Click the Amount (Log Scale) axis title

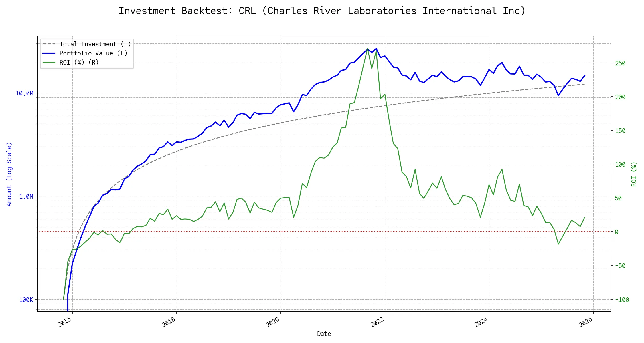click(9, 174)
